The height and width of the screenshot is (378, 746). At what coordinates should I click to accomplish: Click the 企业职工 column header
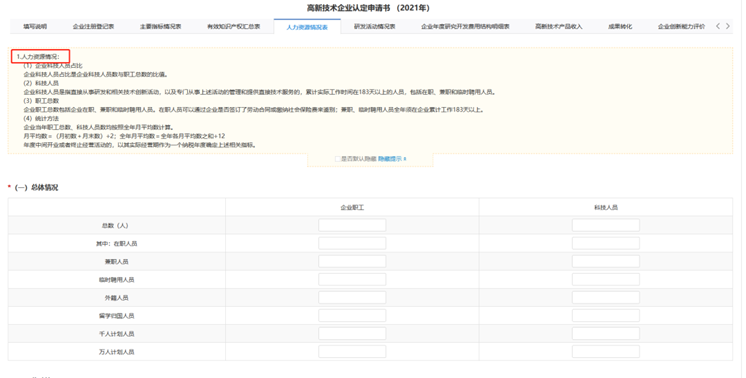pyautogui.click(x=352, y=207)
